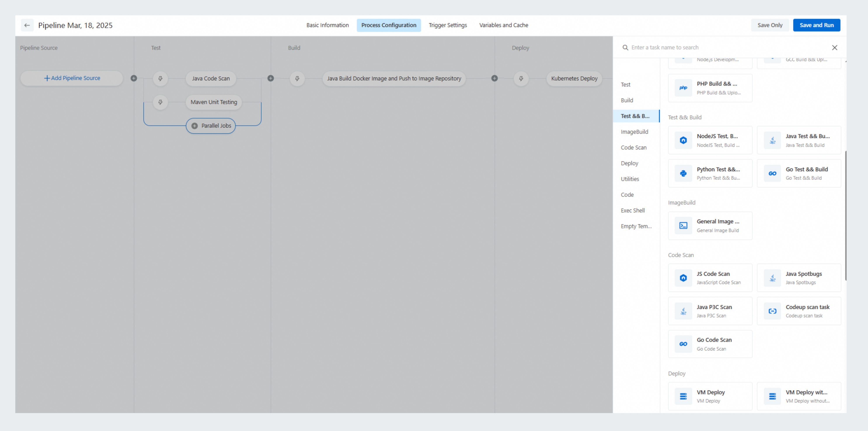
Task: Click the task list vertical scrollbar
Action: point(845,215)
